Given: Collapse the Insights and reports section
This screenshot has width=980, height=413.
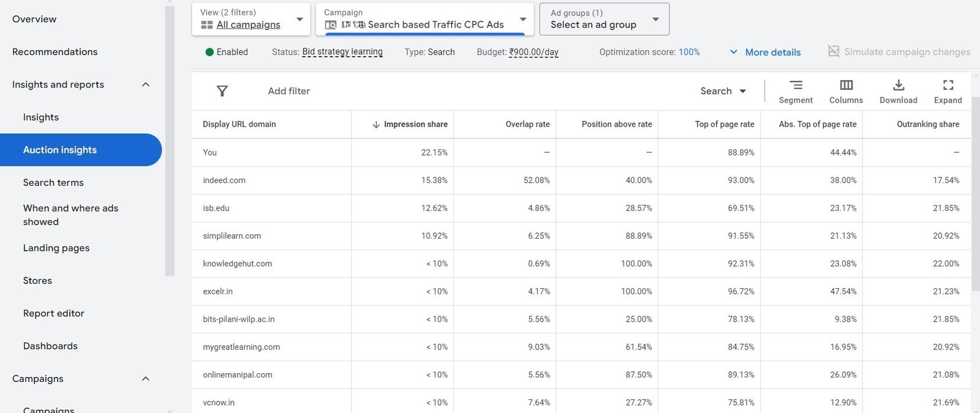Looking at the screenshot, I should (x=146, y=84).
